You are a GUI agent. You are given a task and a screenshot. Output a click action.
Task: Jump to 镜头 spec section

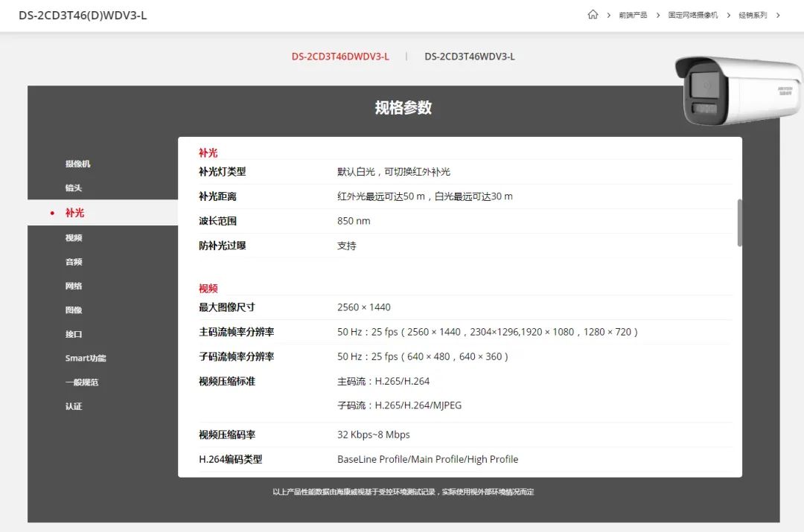tap(73, 188)
